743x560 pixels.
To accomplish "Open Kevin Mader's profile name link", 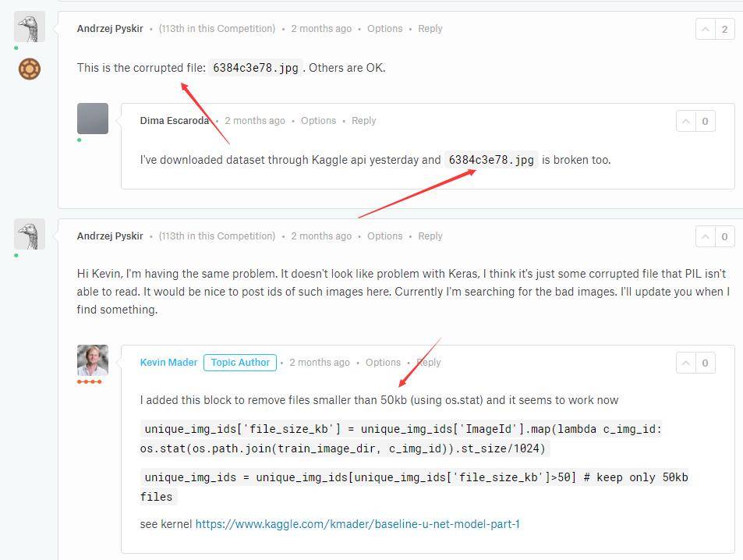I will [168, 362].
